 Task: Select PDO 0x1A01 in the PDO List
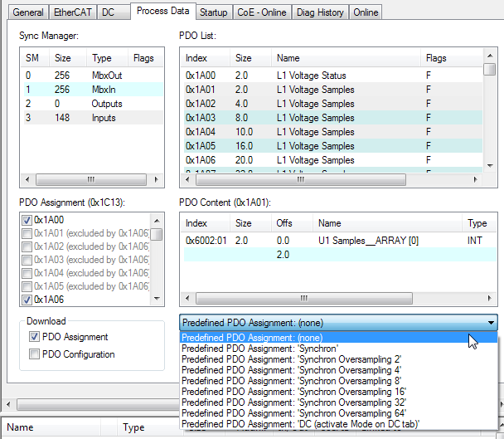tap(332, 90)
